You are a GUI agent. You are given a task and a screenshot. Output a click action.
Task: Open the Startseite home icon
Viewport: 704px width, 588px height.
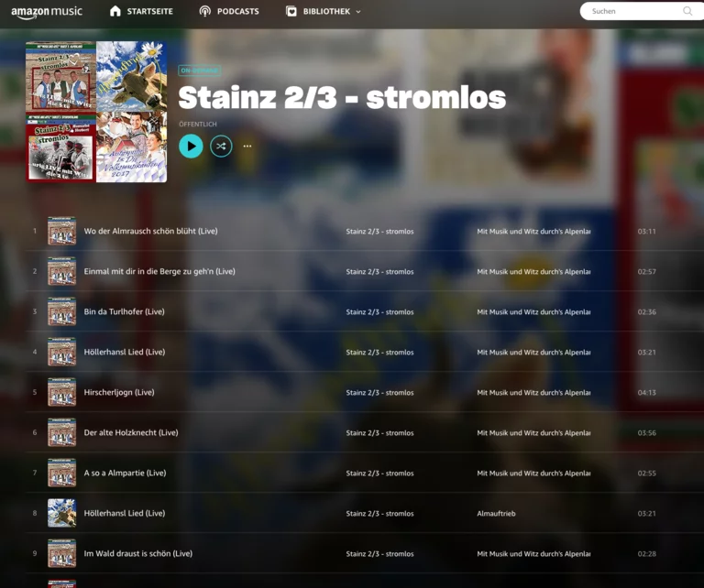pyautogui.click(x=115, y=11)
